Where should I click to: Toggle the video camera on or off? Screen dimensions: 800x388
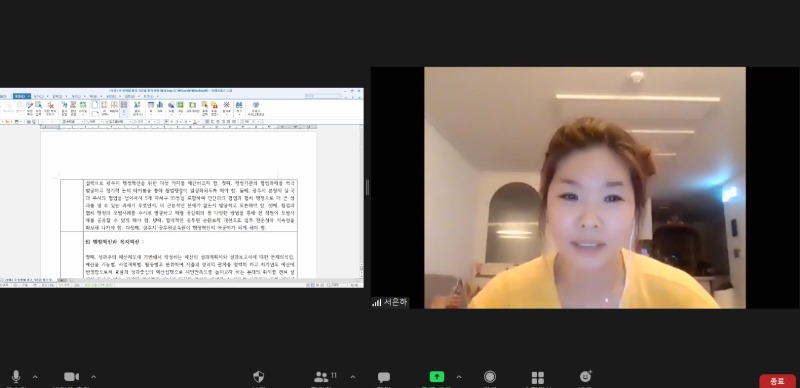pos(71,377)
